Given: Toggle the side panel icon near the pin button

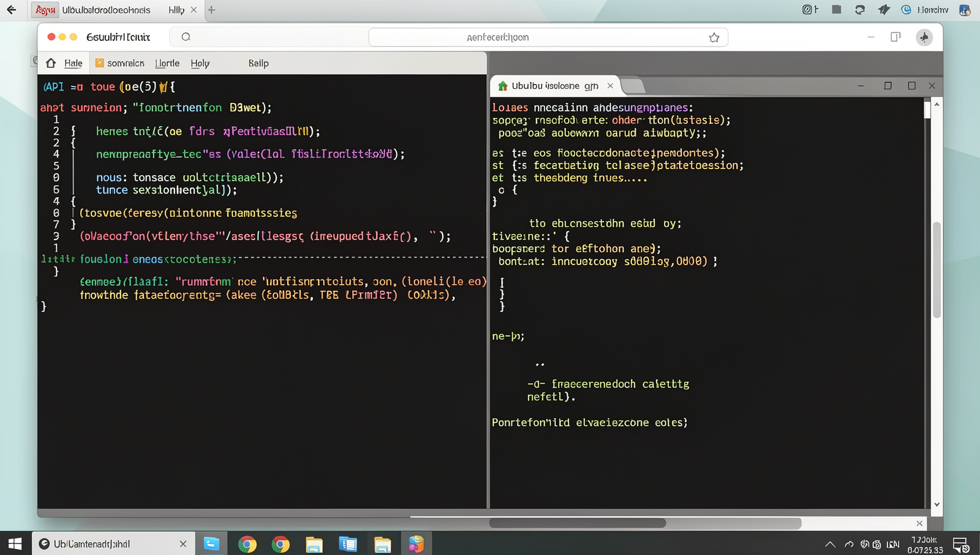Looking at the screenshot, I should [895, 37].
